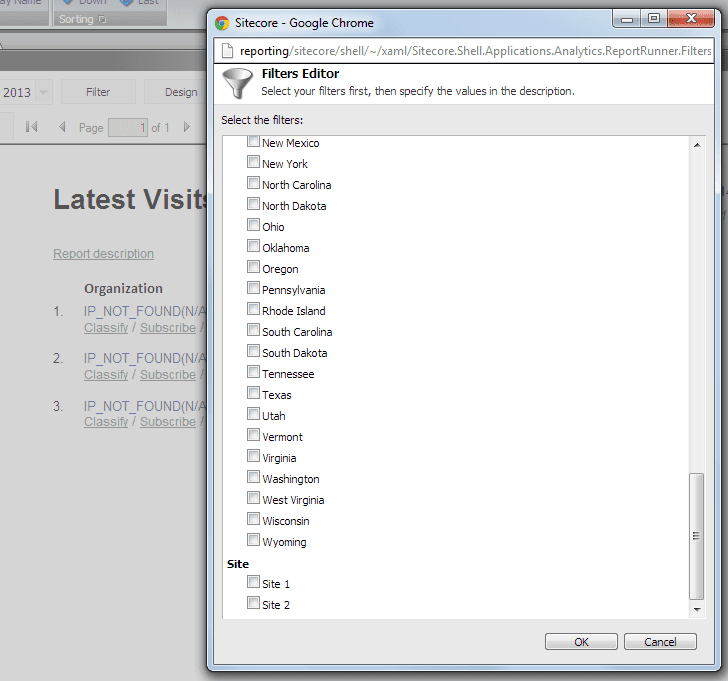Select the Wyoming checkbox
This screenshot has height=681, width=728.
click(x=253, y=541)
